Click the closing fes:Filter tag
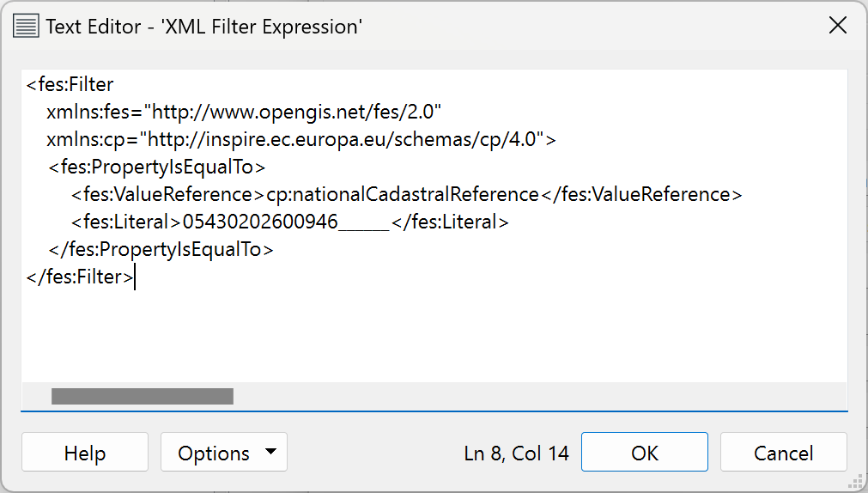The image size is (868, 493). point(79,277)
